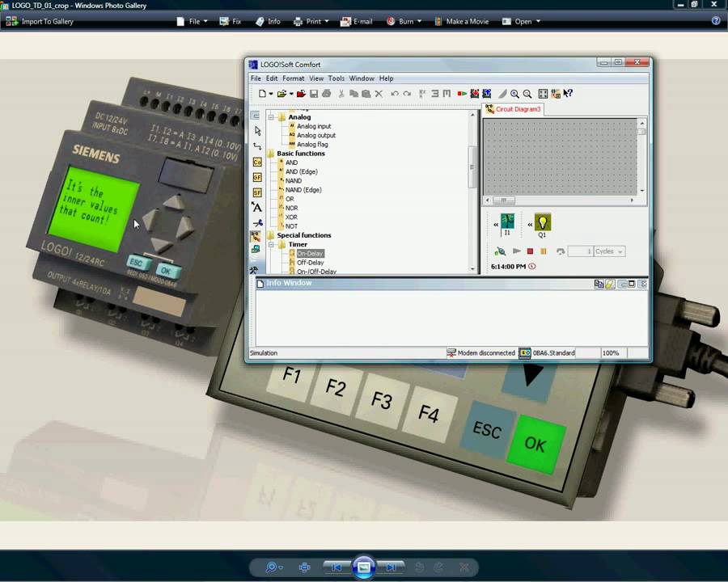Select the Co constants tool
The image size is (728, 582).
257,162
